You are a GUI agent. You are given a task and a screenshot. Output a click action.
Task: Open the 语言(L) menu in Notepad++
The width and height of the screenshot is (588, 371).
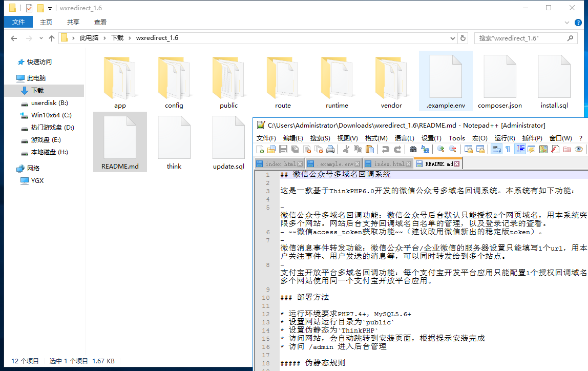405,138
